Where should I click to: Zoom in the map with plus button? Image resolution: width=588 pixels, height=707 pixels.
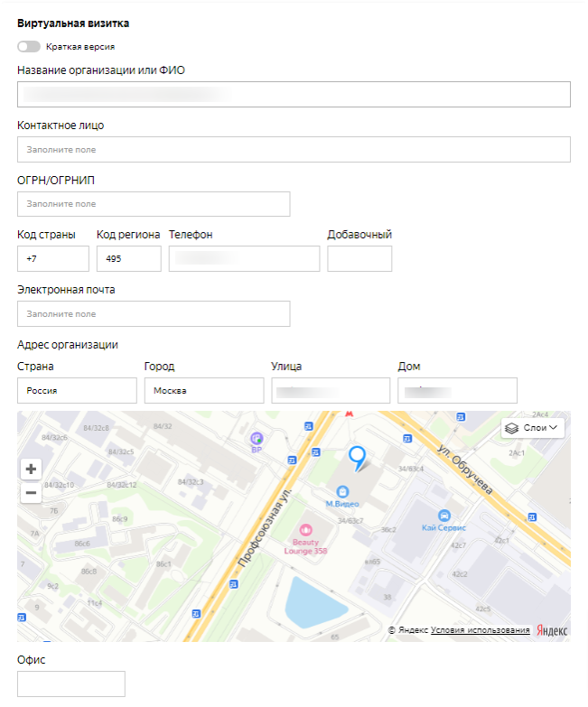point(32,470)
